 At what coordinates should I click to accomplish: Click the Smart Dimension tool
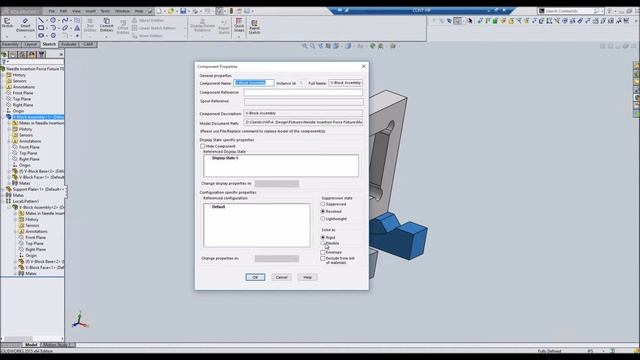(25, 25)
